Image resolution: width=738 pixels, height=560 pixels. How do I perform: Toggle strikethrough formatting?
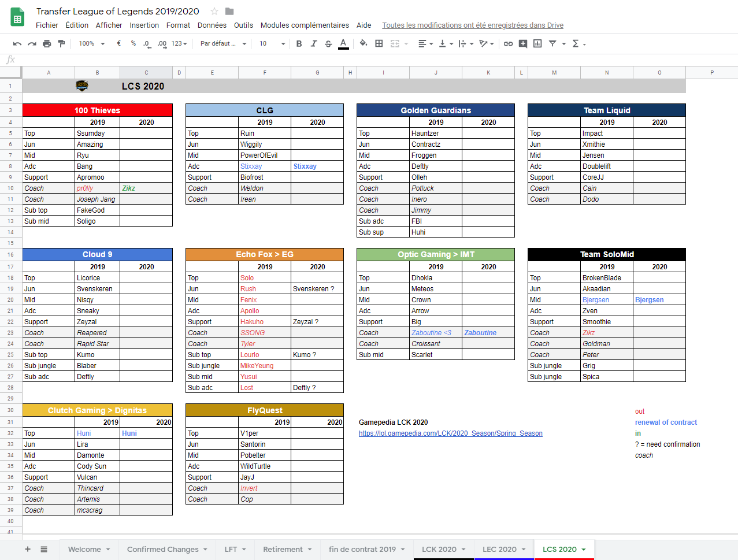point(328,44)
